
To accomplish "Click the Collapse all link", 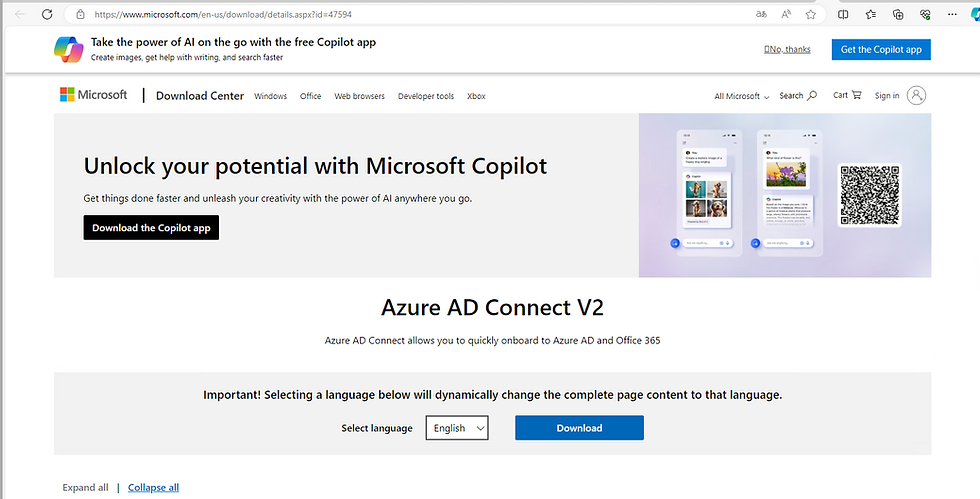I will [x=153, y=488].
